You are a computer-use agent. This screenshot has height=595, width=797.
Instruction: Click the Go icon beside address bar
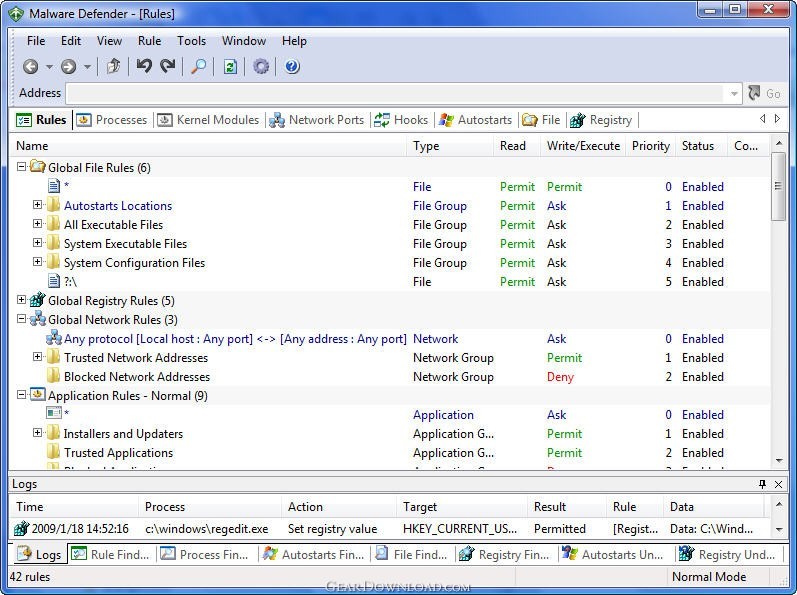tap(754, 93)
